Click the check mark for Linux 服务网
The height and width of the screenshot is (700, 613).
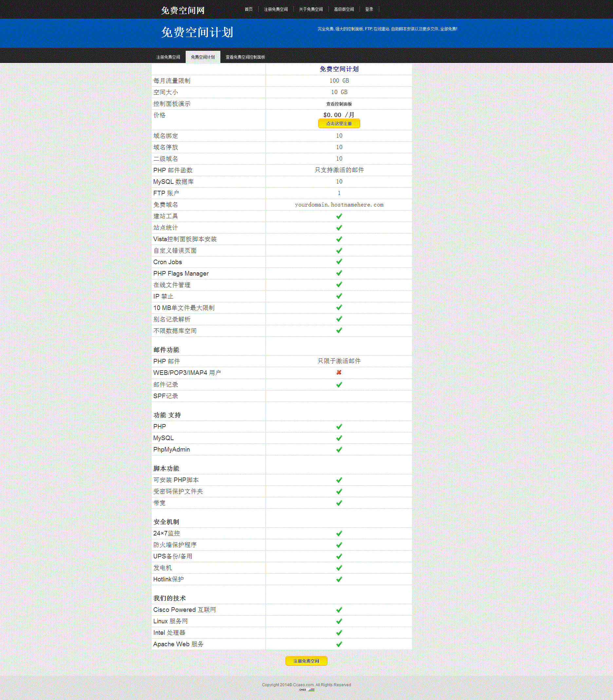(x=339, y=621)
